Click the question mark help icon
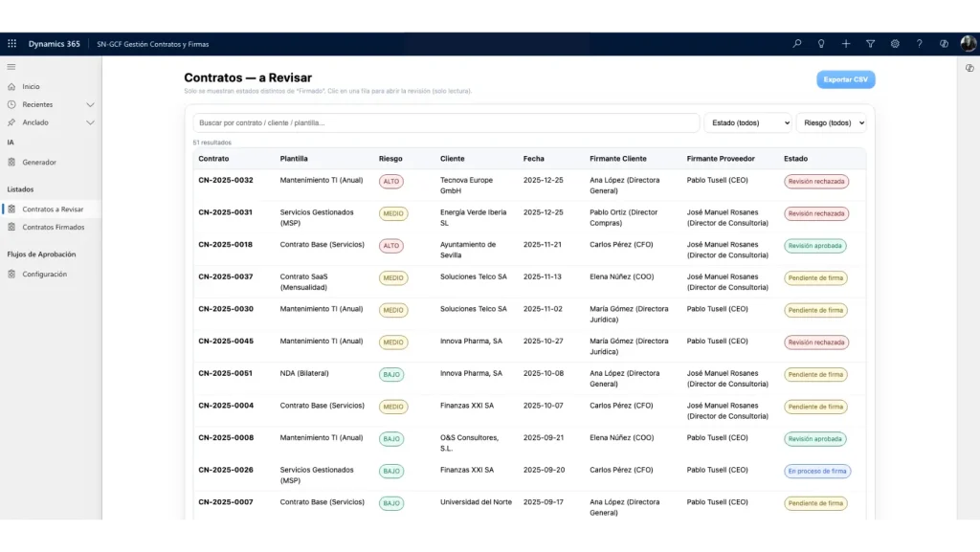This screenshot has width=980, height=552. pos(919,44)
